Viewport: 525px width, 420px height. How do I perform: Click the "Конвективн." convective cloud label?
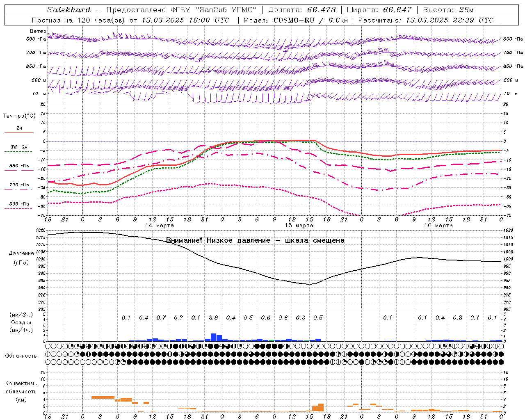pos(21,383)
